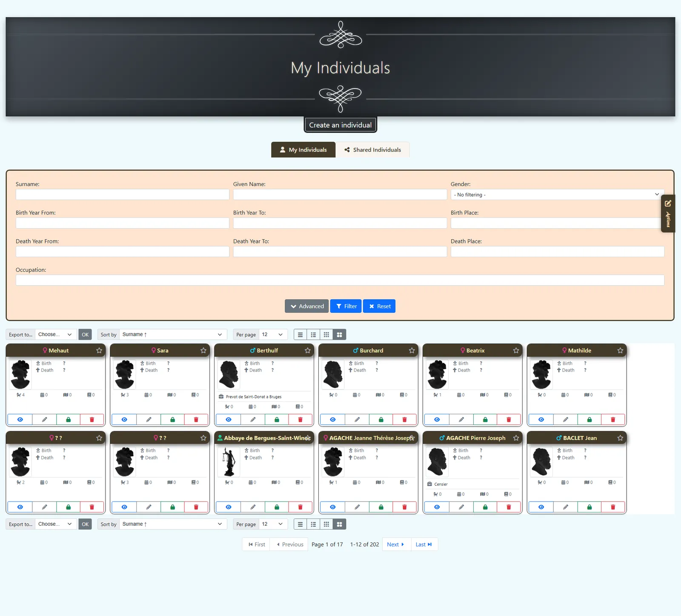Image resolution: width=681 pixels, height=616 pixels.
Task: Open the top Per page dropdown
Action: click(273, 335)
